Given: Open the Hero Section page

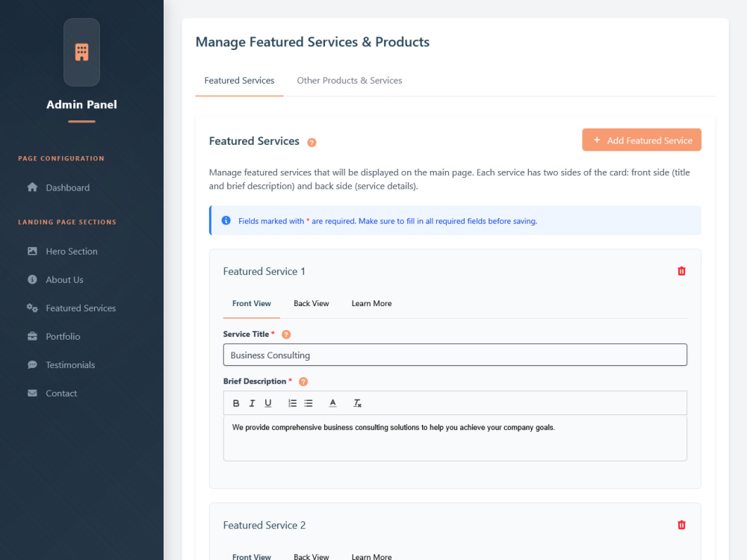Looking at the screenshot, I should 72,252.
